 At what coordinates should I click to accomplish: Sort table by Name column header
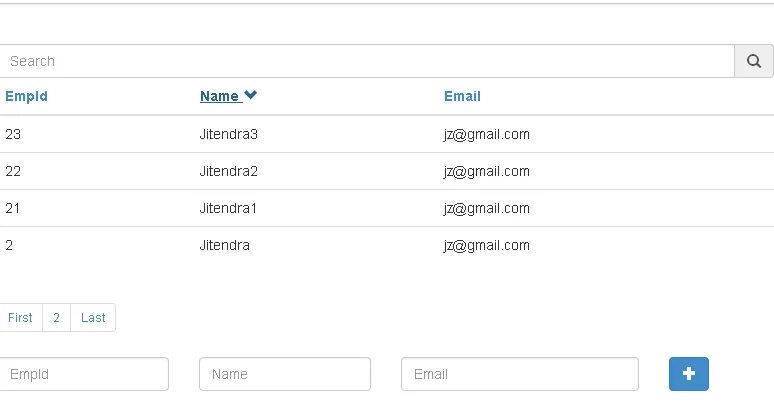[219, 97]
